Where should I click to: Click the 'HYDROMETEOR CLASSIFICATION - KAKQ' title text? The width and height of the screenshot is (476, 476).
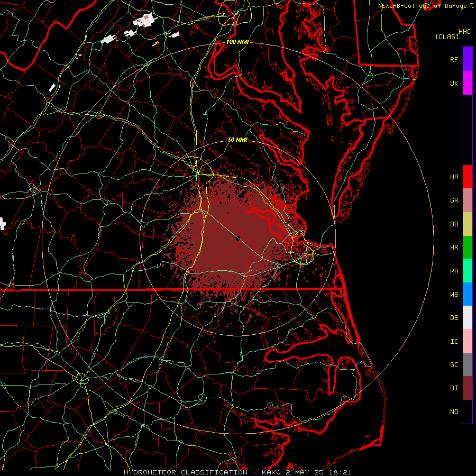tap(202, 472)
